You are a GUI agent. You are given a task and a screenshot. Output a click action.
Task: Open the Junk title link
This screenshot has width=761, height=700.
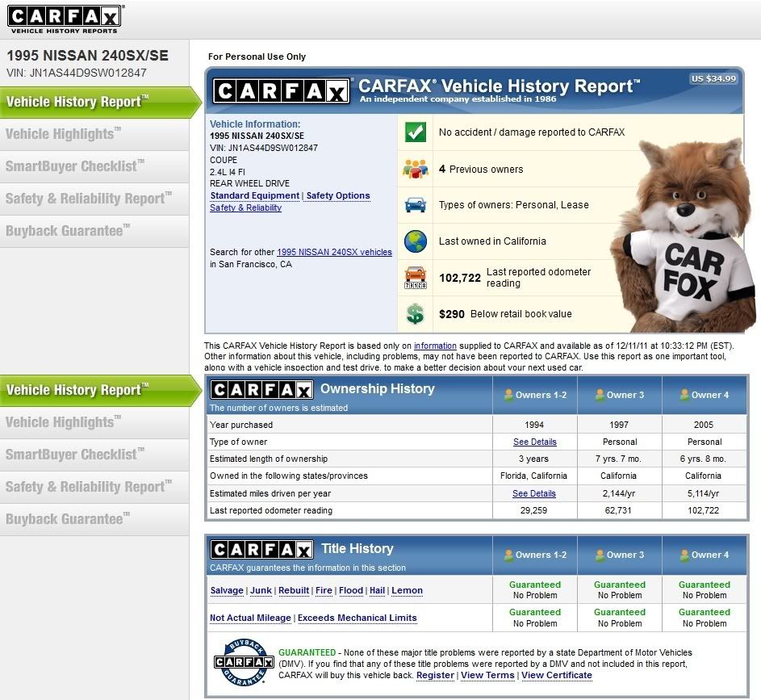(x=261, y=590)
